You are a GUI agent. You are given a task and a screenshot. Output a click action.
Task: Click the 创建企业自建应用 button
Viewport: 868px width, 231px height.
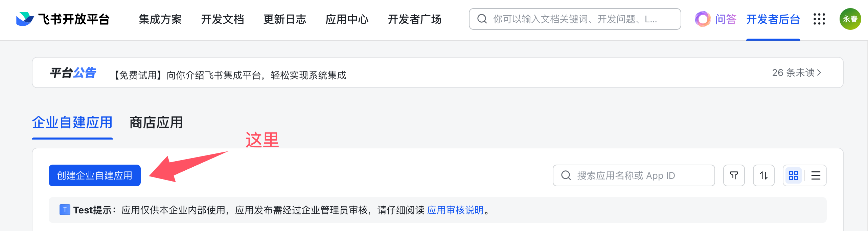click(94, 175)
